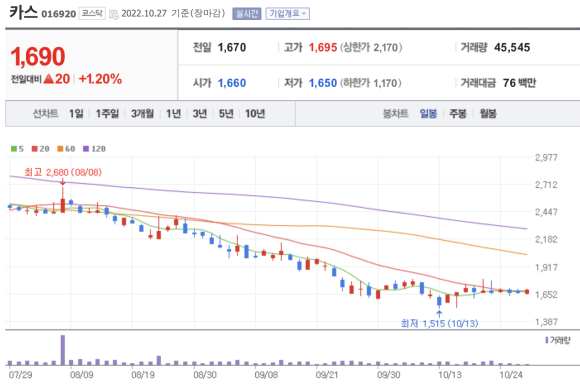Select the 1년 line chart period

pos(173,114)
